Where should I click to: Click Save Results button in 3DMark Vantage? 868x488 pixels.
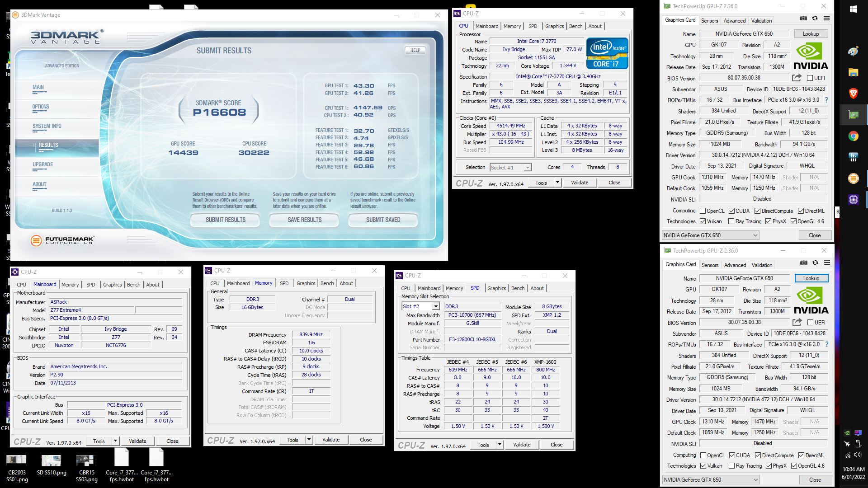point(305,220)
